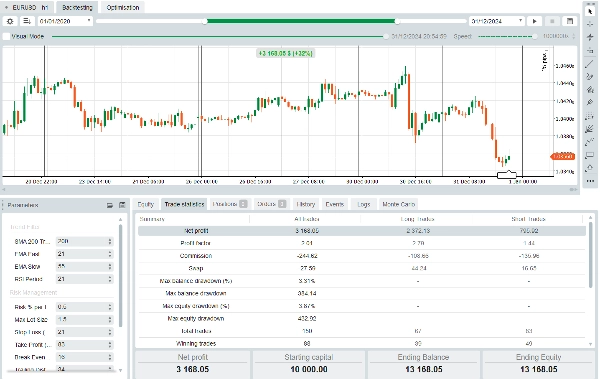Click load parameters icon in Parameters panel
The image size is (600, 379).
click(x=110, y=205)
